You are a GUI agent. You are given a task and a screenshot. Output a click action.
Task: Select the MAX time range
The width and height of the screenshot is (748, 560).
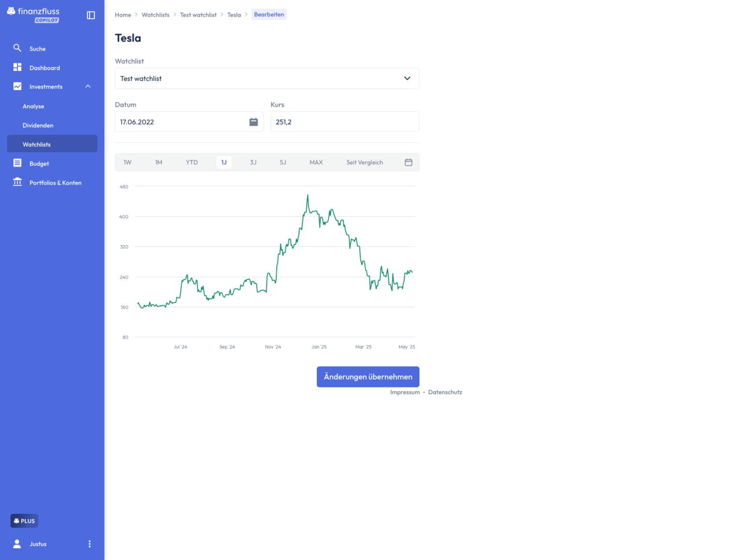click(316, 162)
